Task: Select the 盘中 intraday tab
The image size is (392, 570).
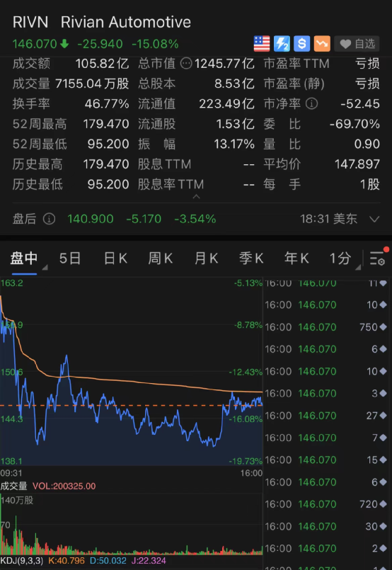Action: (24, 258)
